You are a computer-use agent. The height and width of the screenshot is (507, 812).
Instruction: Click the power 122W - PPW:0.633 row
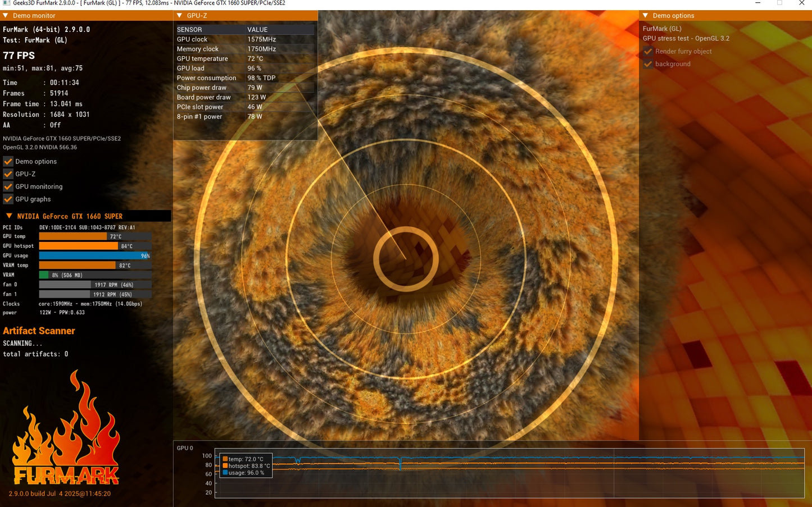[x=44, y=313]
